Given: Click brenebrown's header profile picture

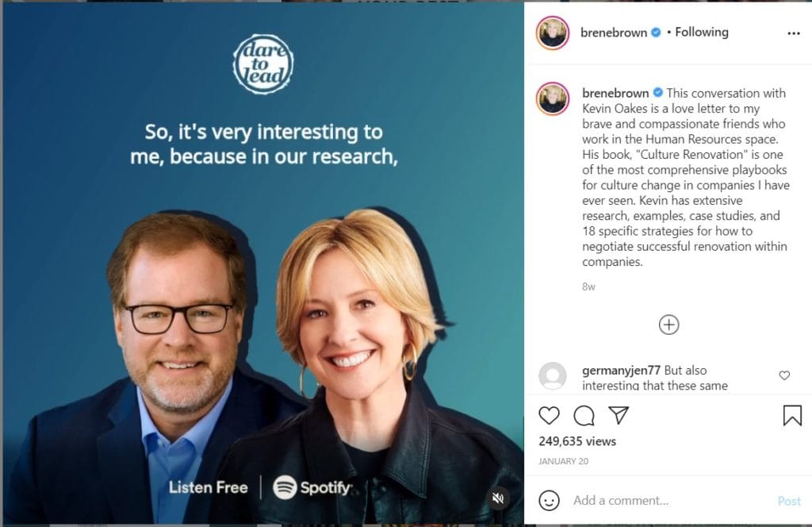Looking at the screenshot, I should tap(552, 33).
